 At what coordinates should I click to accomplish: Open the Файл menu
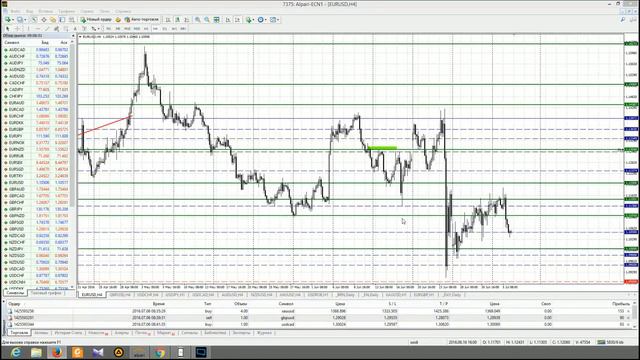[x=15, y=11]
